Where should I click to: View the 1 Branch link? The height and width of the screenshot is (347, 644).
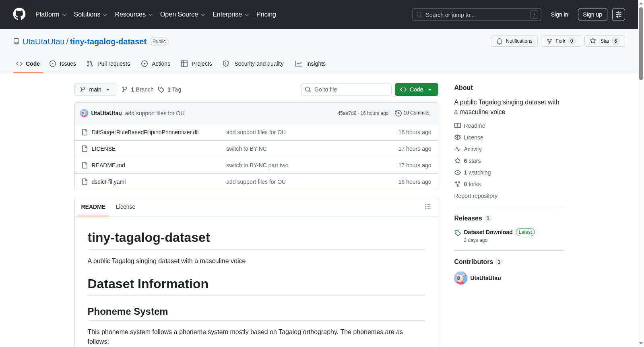pos(138,89)
